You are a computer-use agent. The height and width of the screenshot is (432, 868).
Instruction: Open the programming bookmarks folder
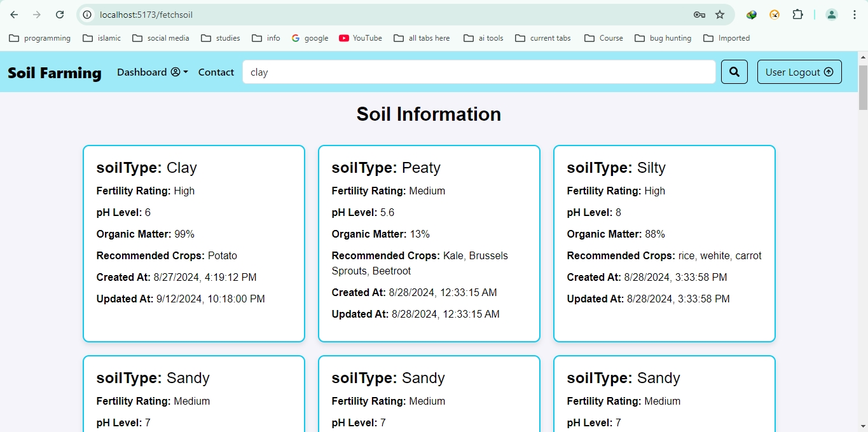click(x=39, y=38)
